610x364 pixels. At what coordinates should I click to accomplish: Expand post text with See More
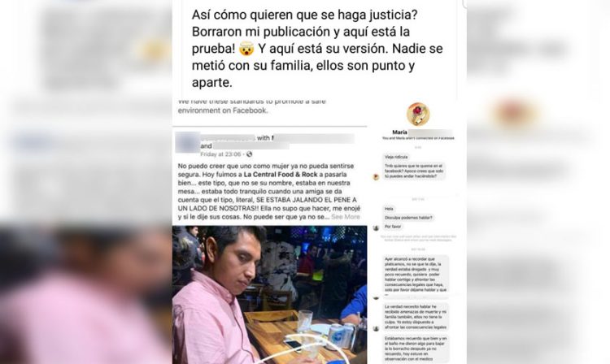346,217
